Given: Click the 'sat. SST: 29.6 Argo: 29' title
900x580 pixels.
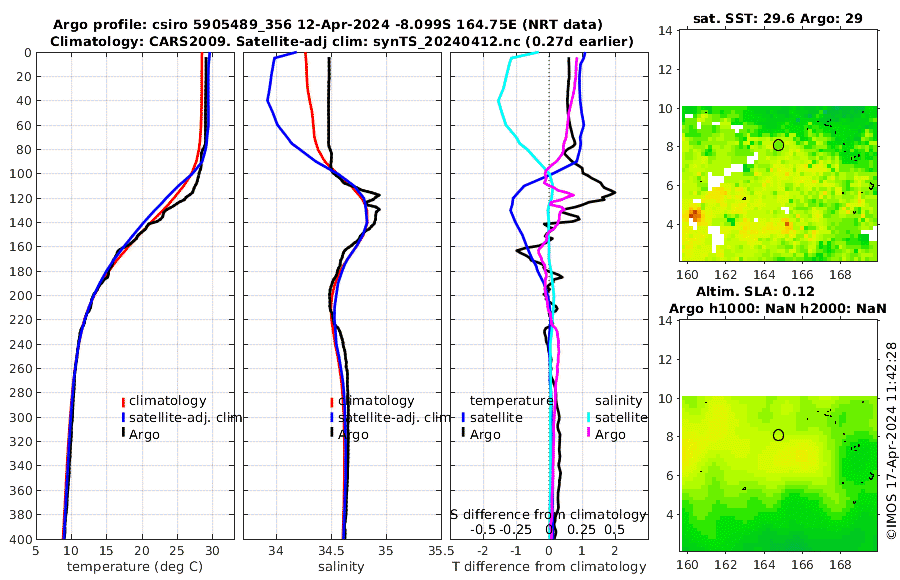Looking at the screenshot, I should 778,18.
